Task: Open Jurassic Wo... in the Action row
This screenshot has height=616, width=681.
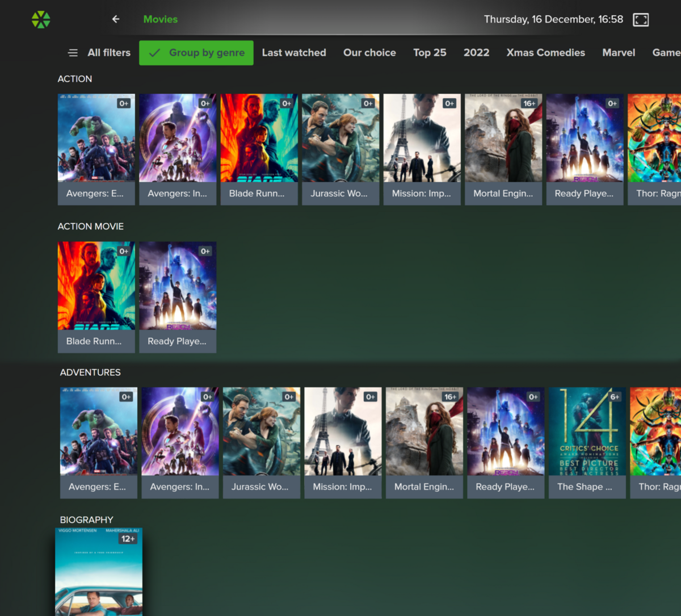Action: 340,149
